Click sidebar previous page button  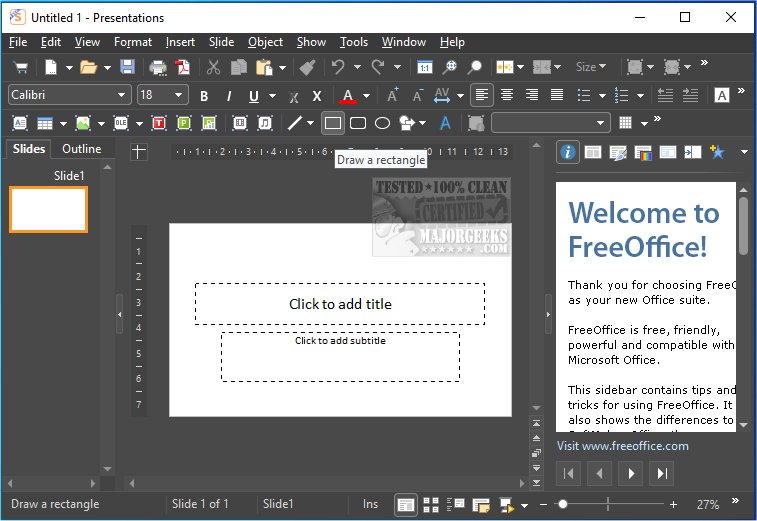pyautogui.click(x=600, y=473)
